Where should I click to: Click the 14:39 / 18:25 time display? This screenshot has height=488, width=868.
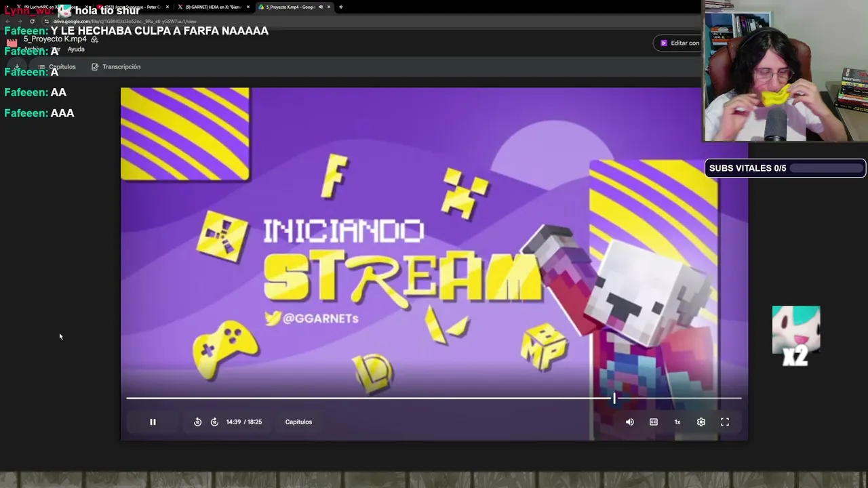click(244, 422)
